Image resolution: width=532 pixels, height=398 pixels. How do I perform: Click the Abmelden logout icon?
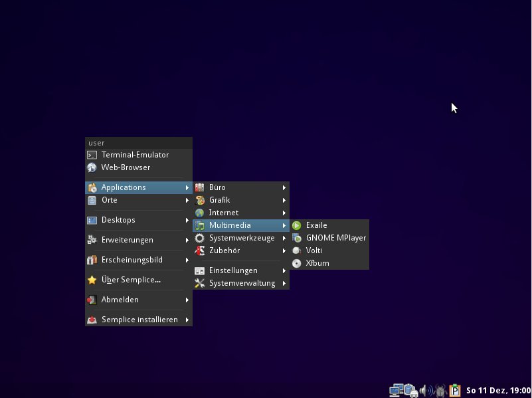coord(92,300)
